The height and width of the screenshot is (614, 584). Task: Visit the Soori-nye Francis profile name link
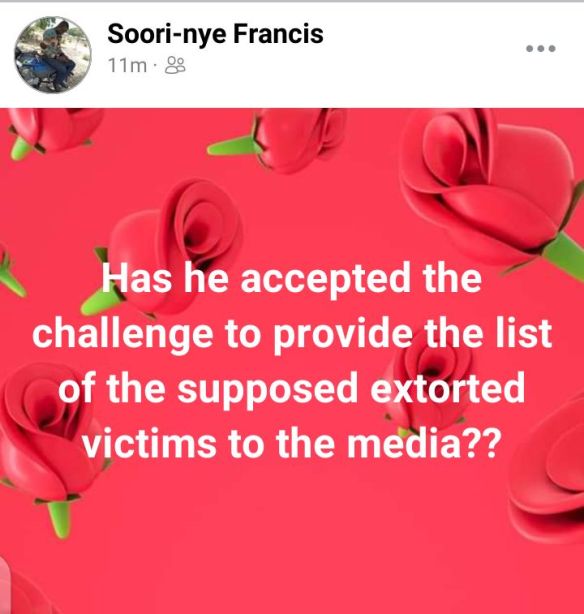215,34
